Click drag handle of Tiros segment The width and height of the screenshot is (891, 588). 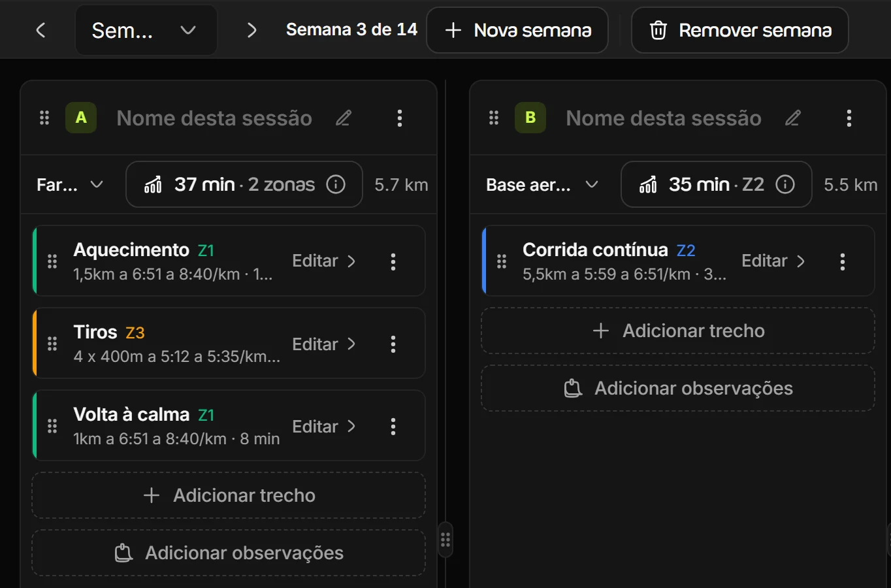click(52, 344)
